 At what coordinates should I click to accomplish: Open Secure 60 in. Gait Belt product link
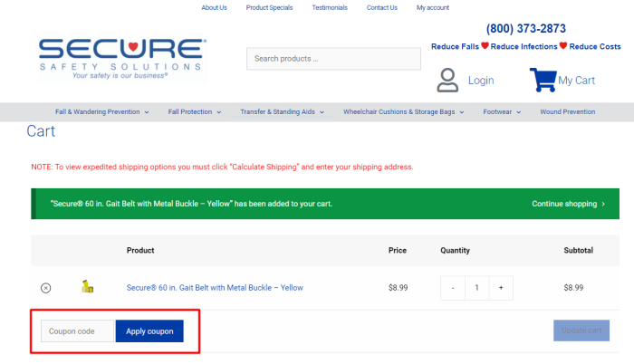coord(215,288)
